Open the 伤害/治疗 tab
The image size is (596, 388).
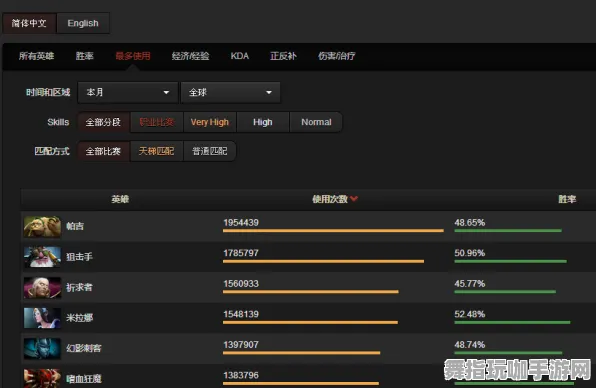[337, 56]
